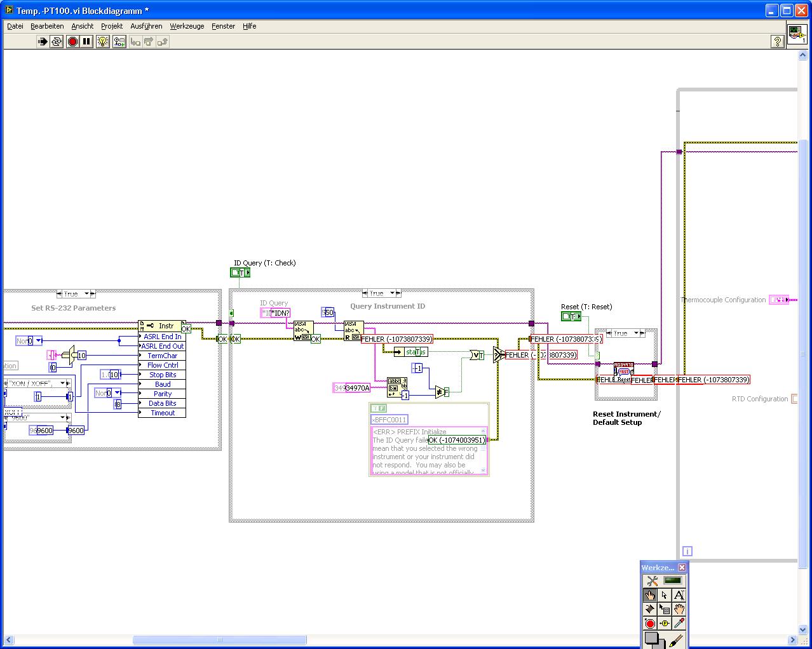The width and height of the screenshot is (812, 649).
Task: Click the green automatic tool LED indicator
Action: click(672, 580)
